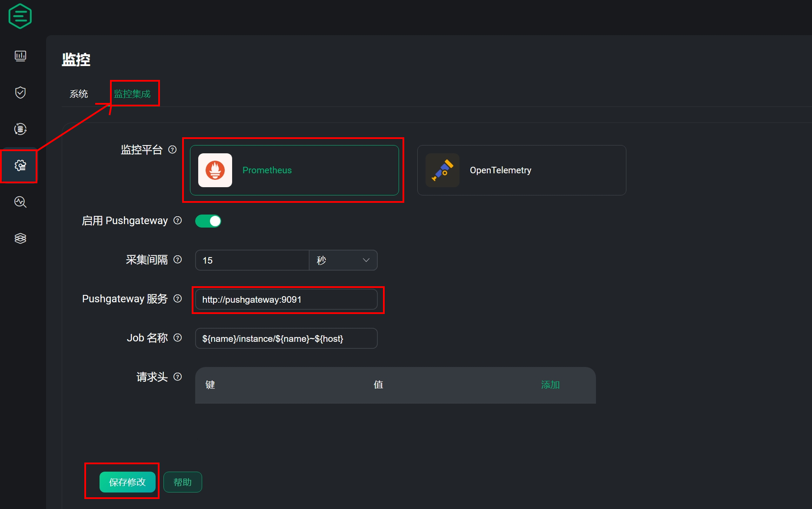
Task: Disable the 启用 Pushgateway toggle switch
Action: [208, 221]
